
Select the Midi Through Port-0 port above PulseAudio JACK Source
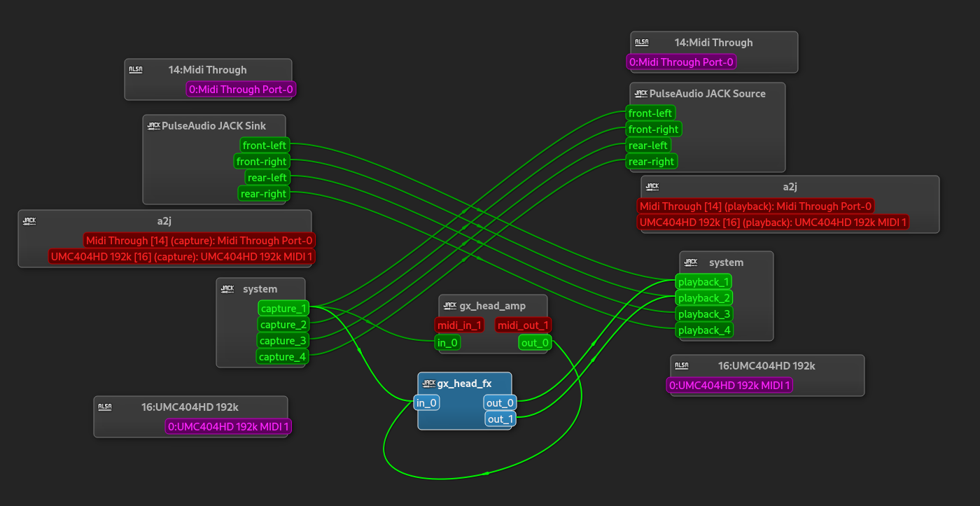pos(681,62)
